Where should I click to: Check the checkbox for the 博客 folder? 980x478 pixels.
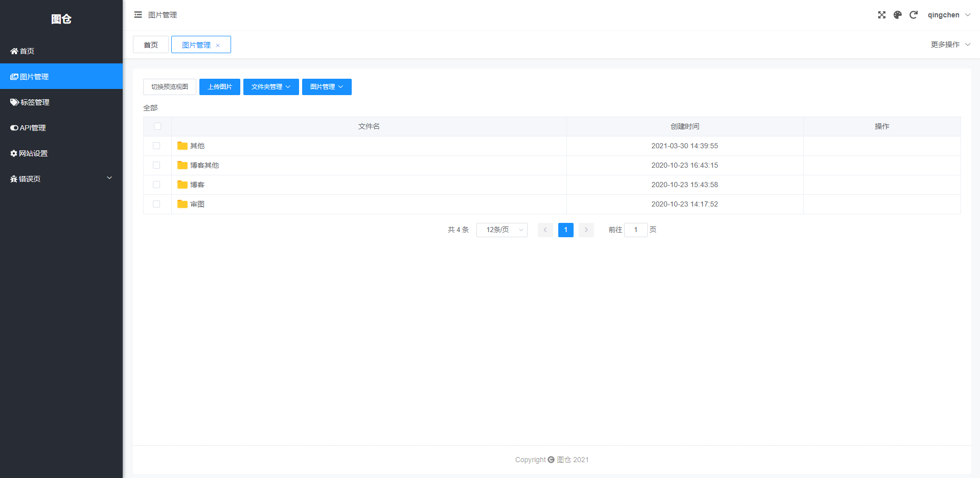point(156,185)
